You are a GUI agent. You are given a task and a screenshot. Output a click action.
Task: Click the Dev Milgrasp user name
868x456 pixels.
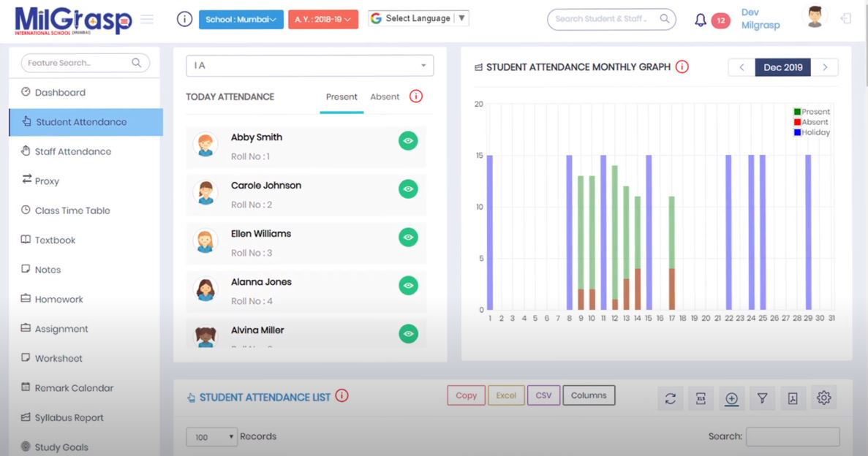(761, 19)
